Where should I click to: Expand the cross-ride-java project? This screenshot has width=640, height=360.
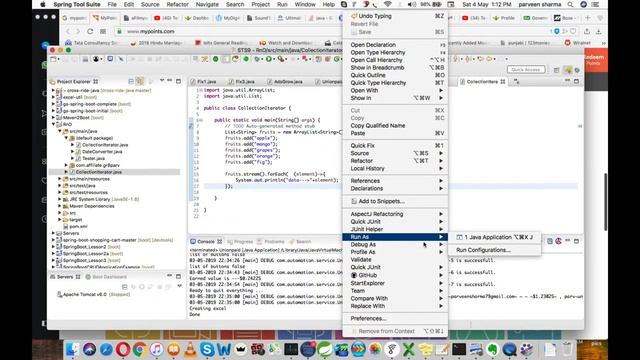coord(53,90)
